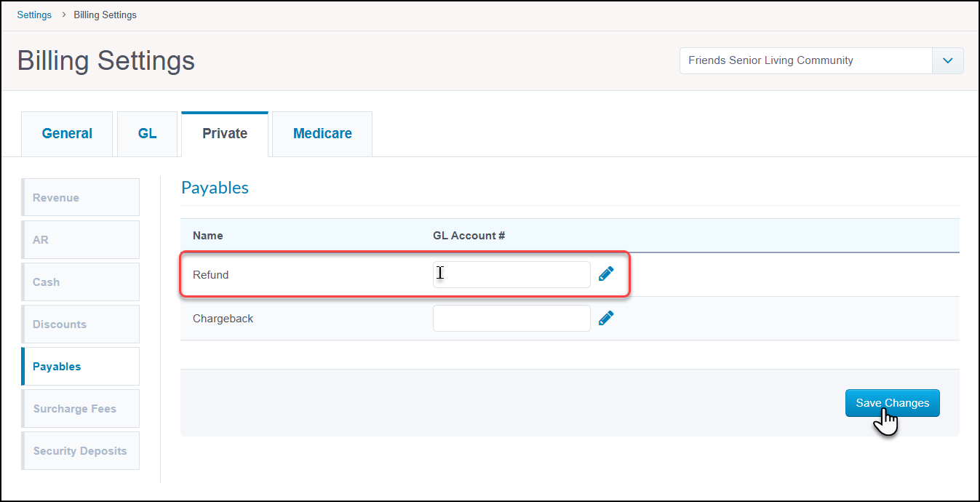This screenshot has width=980, height=502.
Task: Click the Billing Settings page title
Action: point(106,60)
